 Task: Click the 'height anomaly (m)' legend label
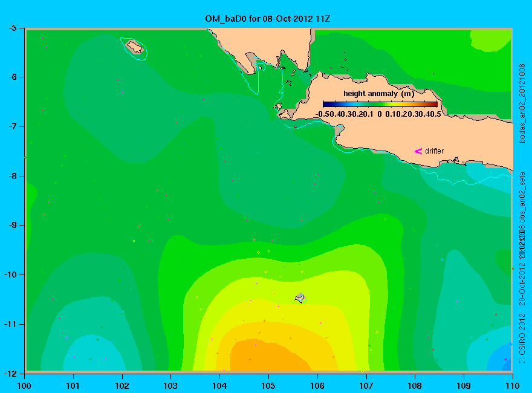point(378,94)
